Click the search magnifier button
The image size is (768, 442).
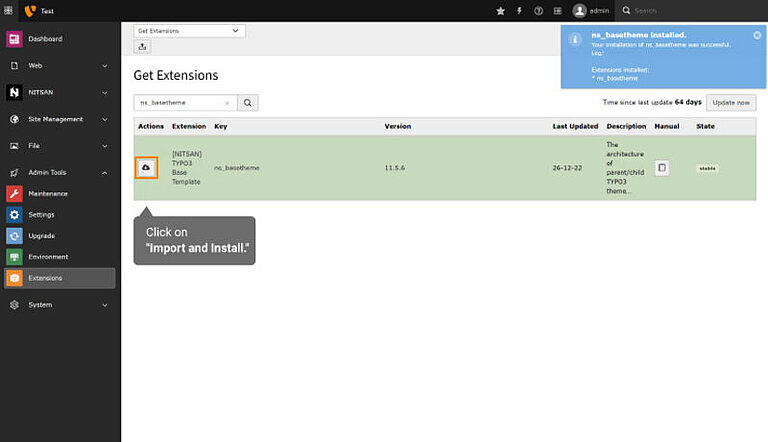(248, 102)
